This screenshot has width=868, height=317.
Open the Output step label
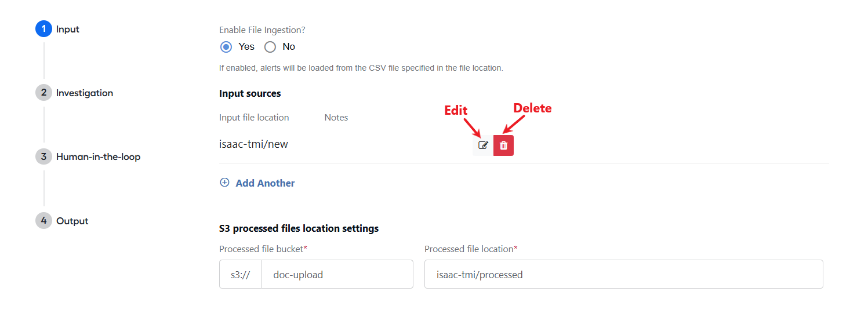pyautogui.click(x=72, y=221)
